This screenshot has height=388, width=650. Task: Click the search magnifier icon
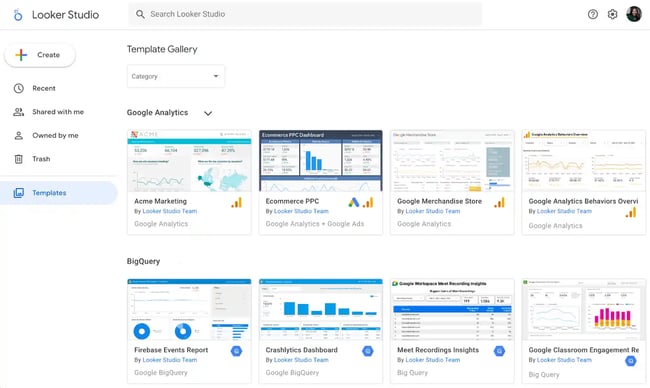click(x=141, y=14)
